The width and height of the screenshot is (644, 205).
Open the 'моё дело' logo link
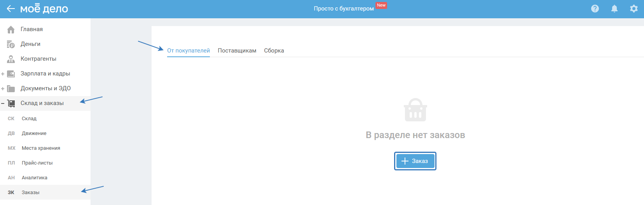(44, 9)
